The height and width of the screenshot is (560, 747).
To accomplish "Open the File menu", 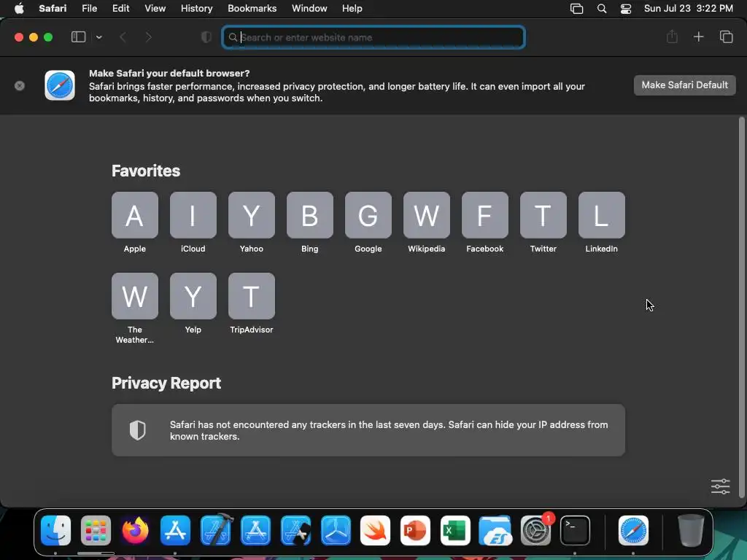I will [x=89, y=9].
